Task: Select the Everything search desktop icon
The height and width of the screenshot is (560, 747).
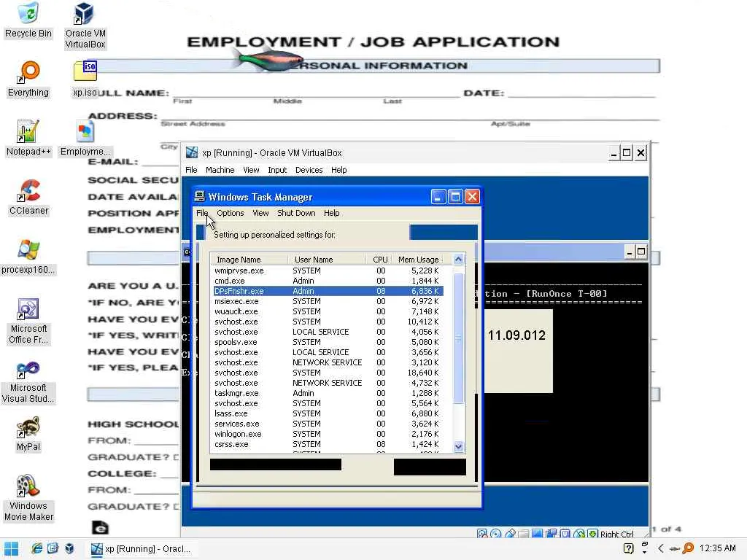Action: tap(28, 79)
